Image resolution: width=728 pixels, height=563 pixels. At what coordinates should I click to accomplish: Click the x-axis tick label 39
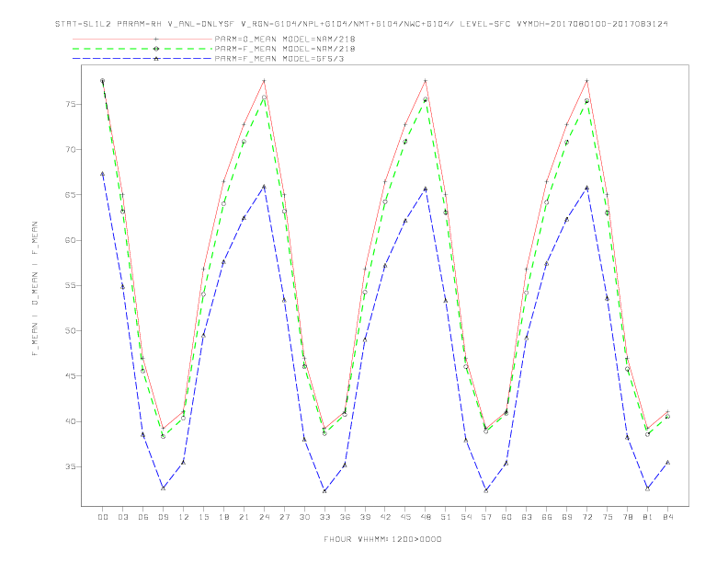[x=365, y=517]
